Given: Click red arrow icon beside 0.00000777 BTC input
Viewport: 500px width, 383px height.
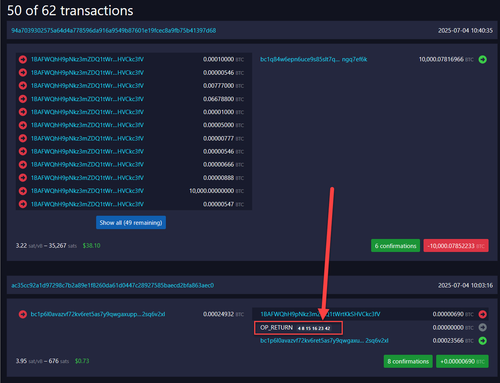Looking at the screenshot, I should point(23,138).
